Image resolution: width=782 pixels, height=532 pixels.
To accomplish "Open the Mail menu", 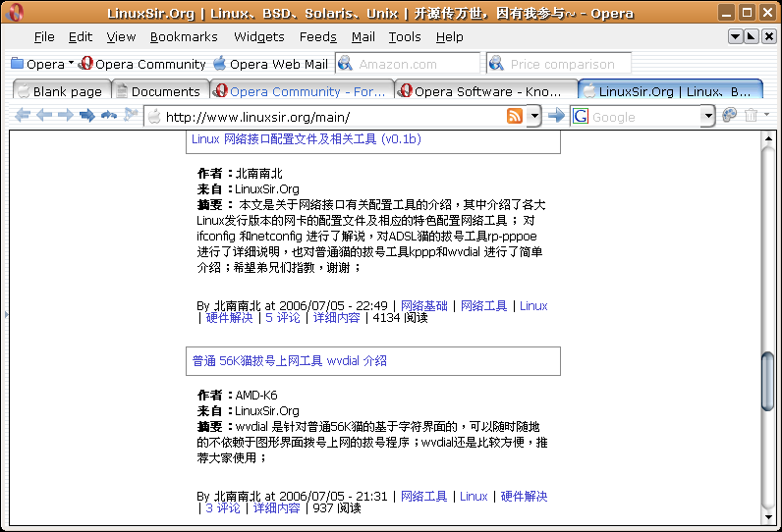I will tap(363, 37).
